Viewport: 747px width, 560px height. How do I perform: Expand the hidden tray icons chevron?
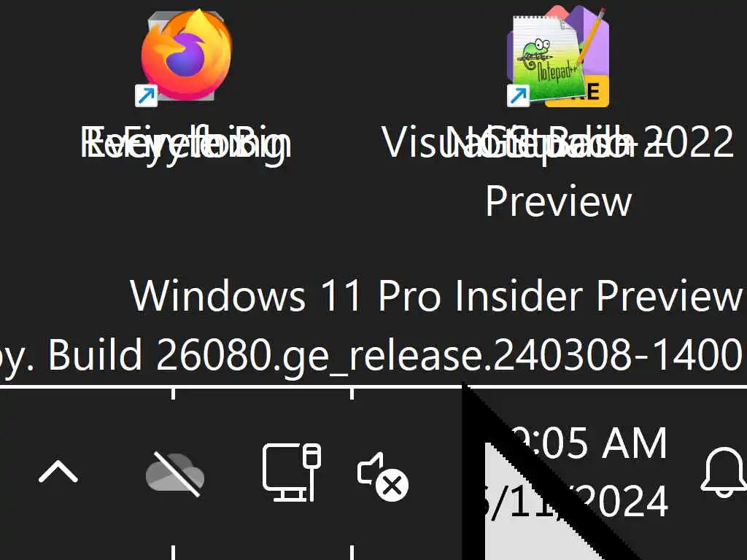coord(58,472)
